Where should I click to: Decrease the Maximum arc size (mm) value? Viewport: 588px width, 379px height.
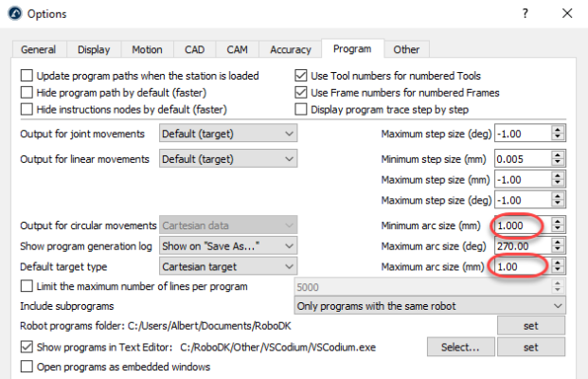click(558, 272)
